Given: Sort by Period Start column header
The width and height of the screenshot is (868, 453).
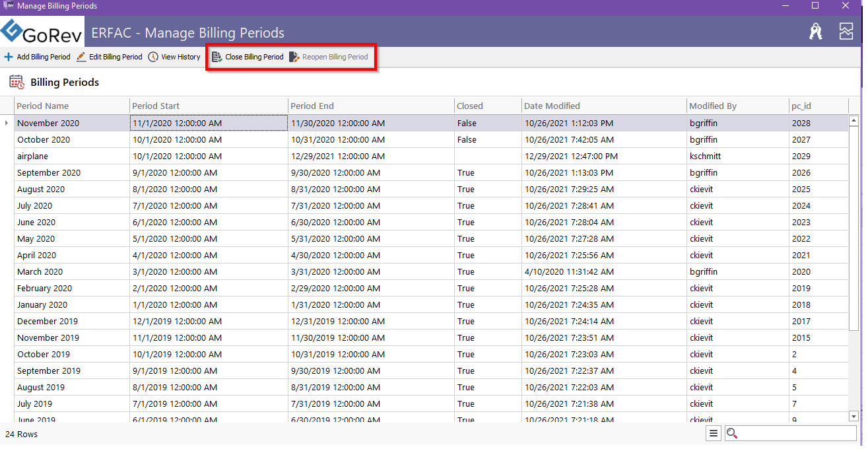Looking at the screenshot, I should pyautogui.click(x=209, y=106).
